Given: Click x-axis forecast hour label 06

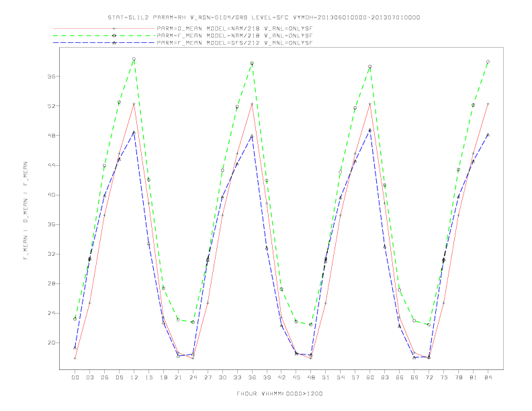Looking at the screenshot, I should click(105, 377).
